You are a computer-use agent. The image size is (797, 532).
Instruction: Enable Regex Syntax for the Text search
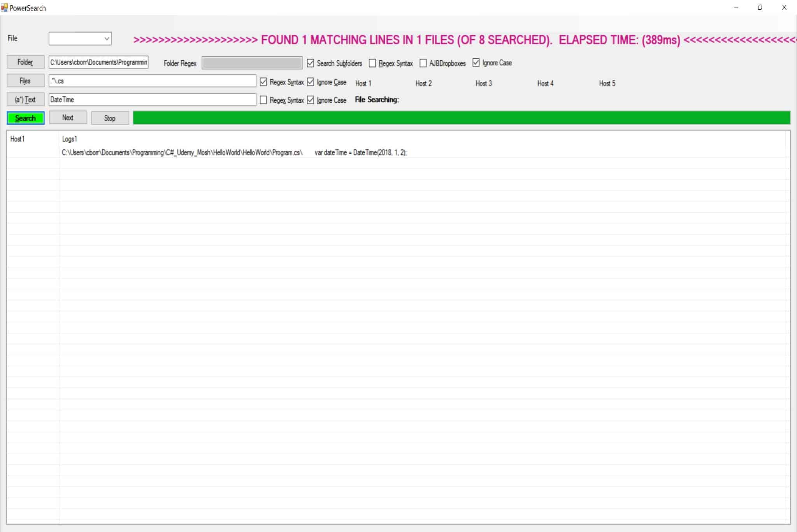(x=263, y=100)
